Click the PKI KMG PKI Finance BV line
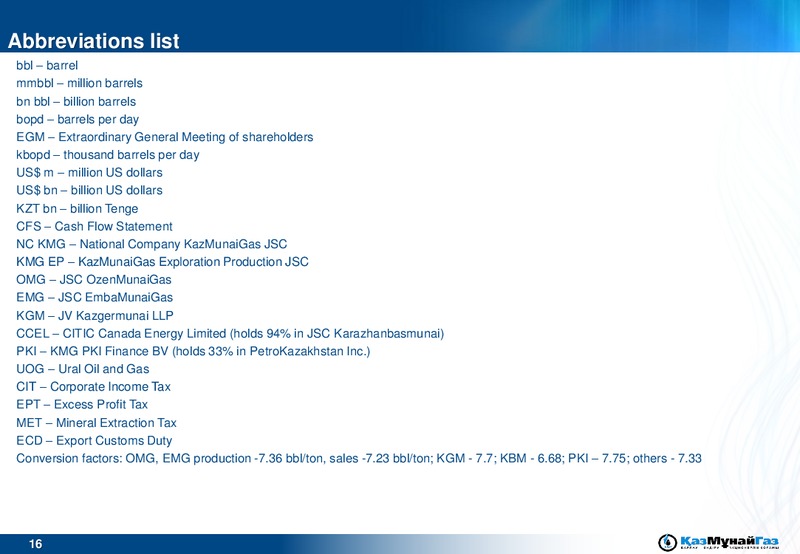Screen dimensions: 800x554 [193, 351]
